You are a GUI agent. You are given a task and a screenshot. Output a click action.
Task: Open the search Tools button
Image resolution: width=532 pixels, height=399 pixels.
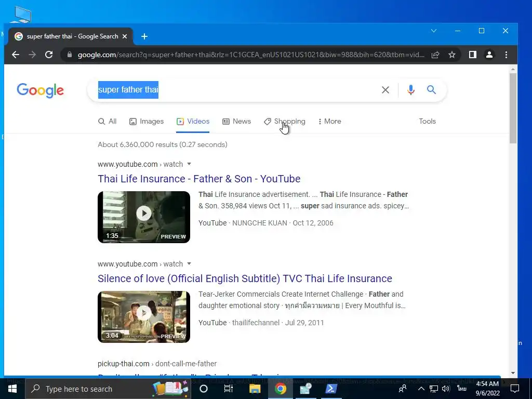(427, 122)
